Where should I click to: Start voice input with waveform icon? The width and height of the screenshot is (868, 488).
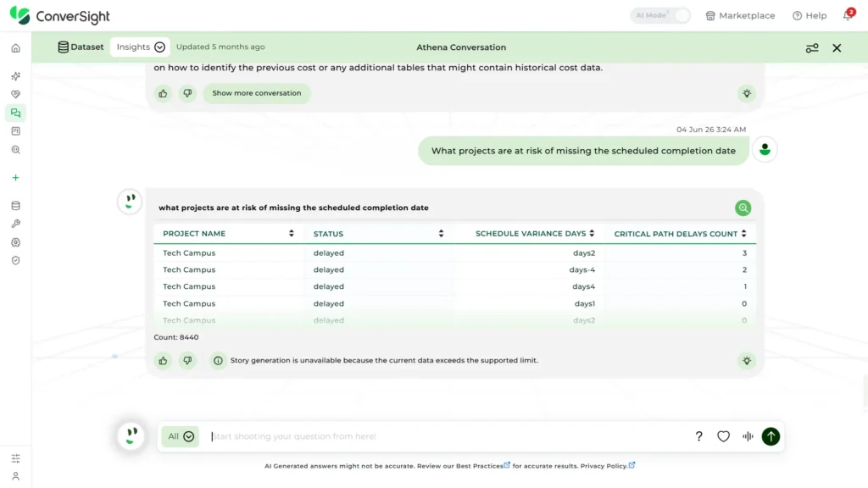(748, 436)
